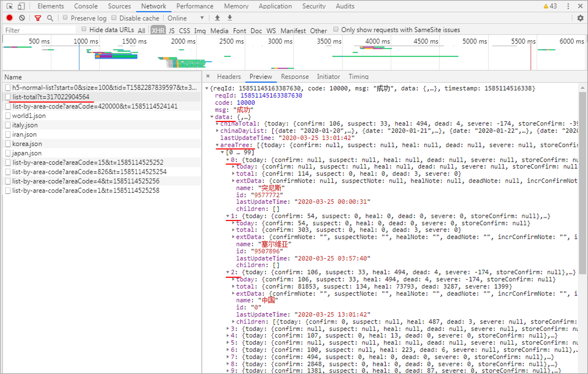Filter requests by WS type

[x=271, y=31]
